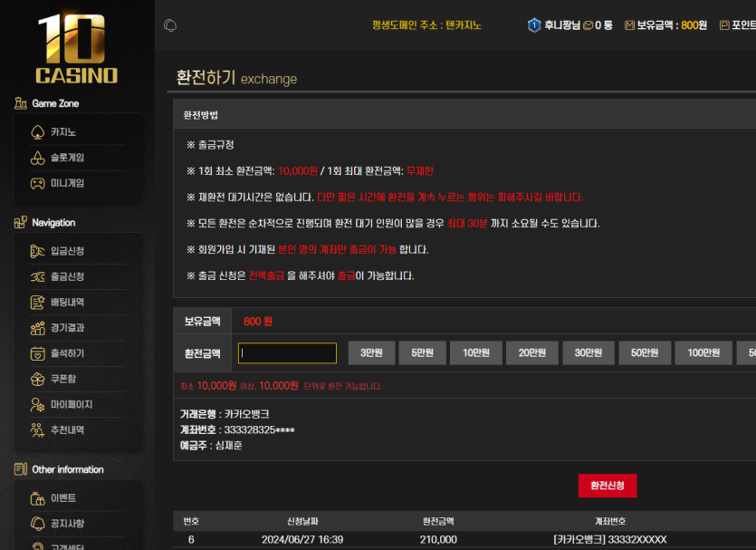Select the 경기결과 results icon
The image size is (756, 550).
tap(38, 328)
